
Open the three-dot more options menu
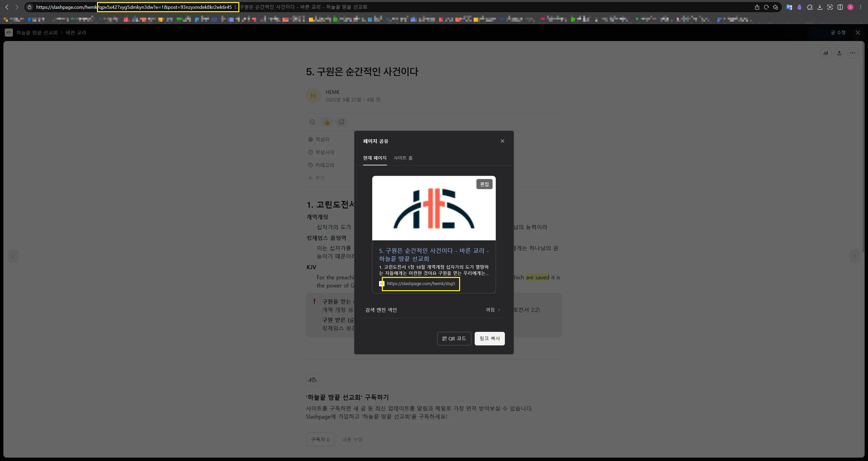[x=853, y=53]
